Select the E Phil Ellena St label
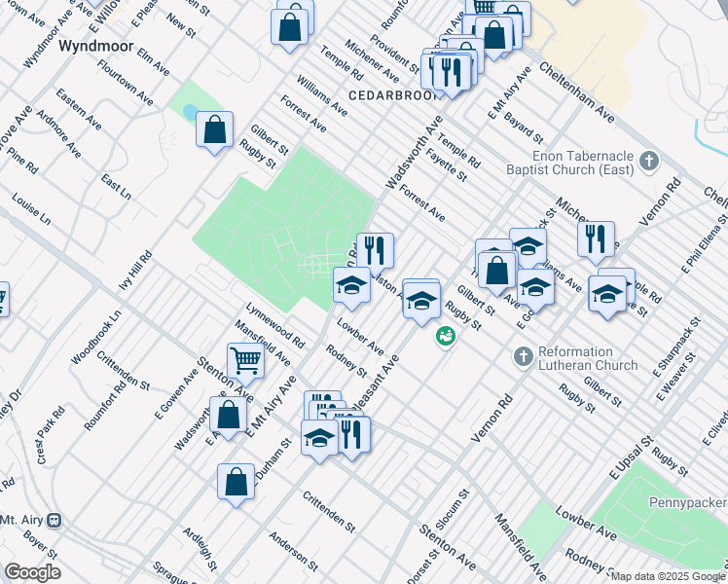 705,243
